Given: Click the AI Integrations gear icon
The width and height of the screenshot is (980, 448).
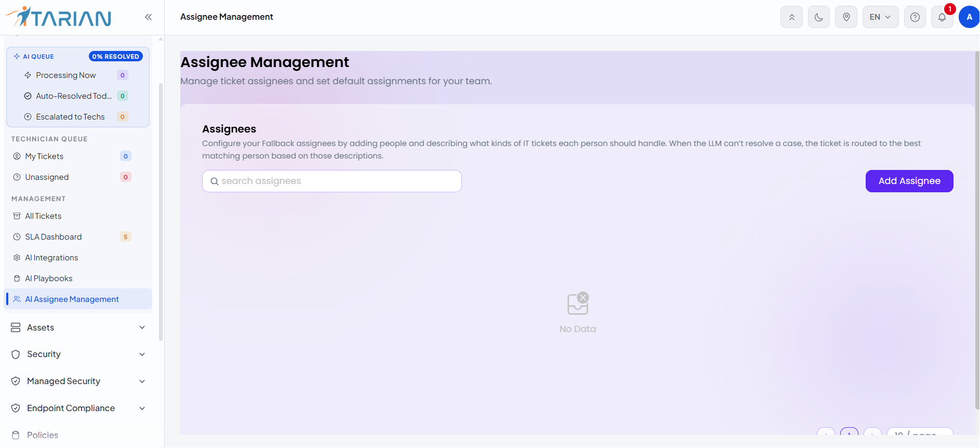Looking at the screenshot, I should pyautogui.click(x=17, y=258).
